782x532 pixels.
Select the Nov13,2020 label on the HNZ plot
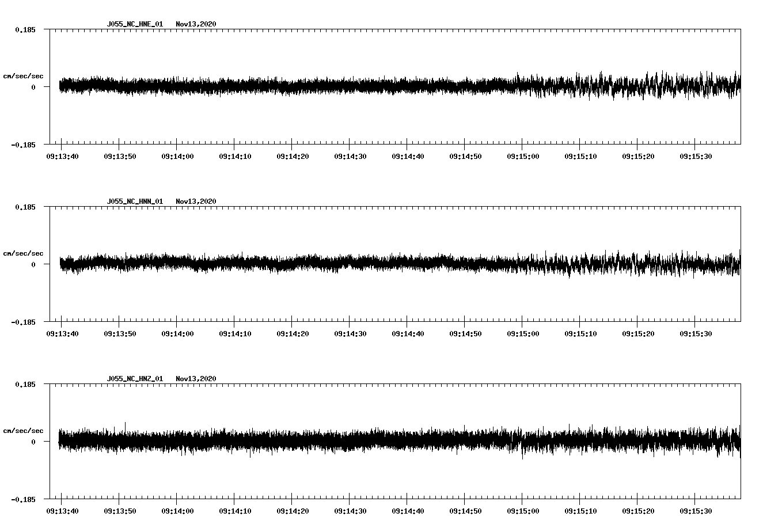(x=196, y=379)
